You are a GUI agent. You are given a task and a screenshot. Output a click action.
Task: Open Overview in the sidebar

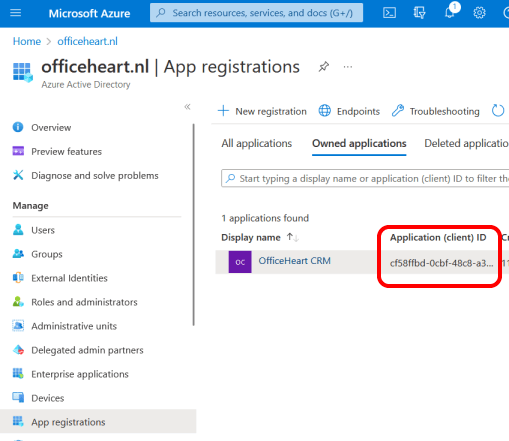(51, 128)
